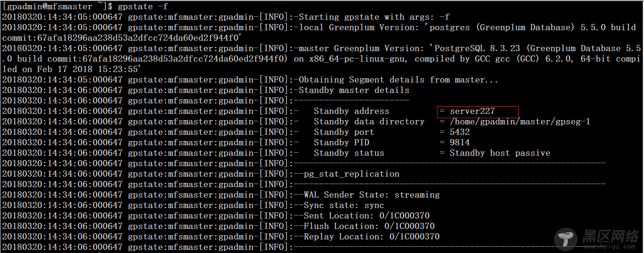Click the gpstate -f command at prompt
This screenshot has width=644, height=253.
pyautogui.click(x=143, y=7)
